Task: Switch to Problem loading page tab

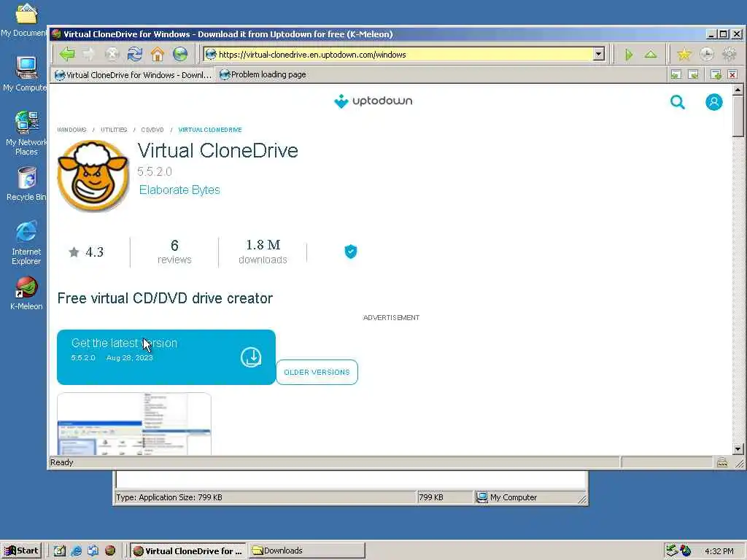Action: pos(263,75)
